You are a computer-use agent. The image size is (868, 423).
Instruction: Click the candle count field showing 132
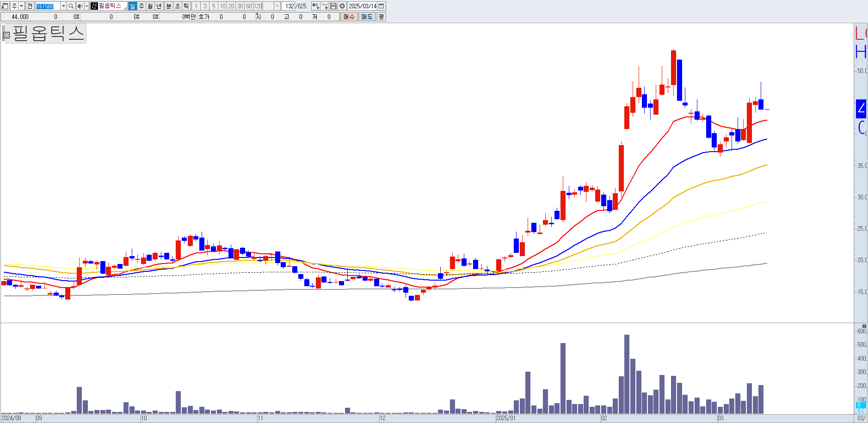pos(288,6)
